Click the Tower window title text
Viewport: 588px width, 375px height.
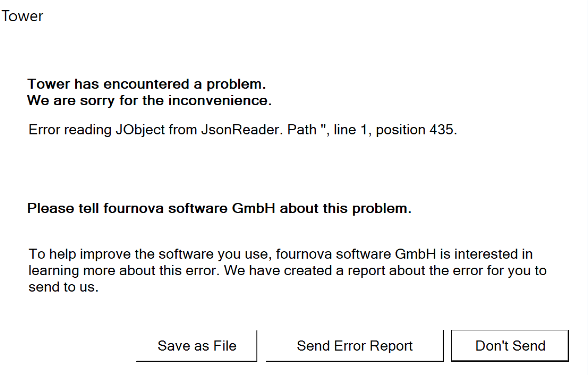click(22, 16)
